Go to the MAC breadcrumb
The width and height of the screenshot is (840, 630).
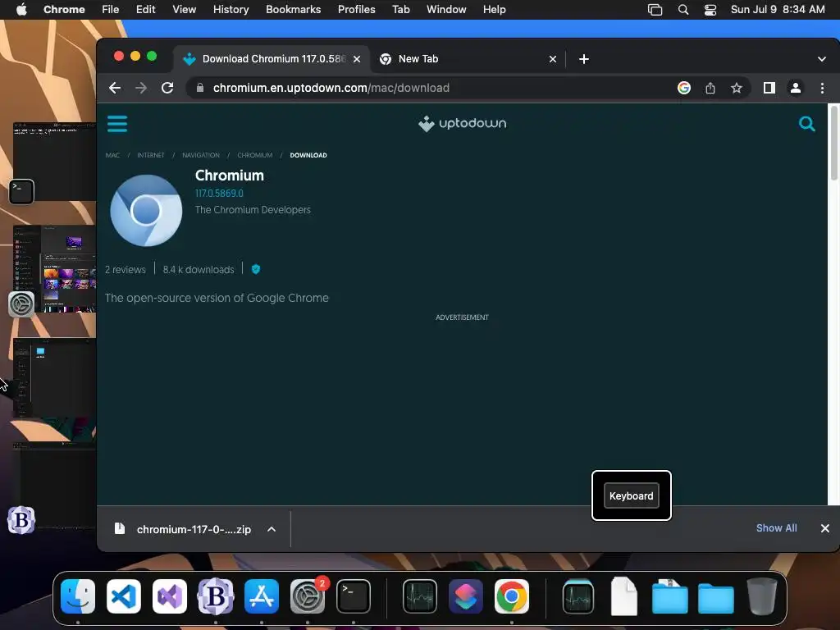point(112,155)
